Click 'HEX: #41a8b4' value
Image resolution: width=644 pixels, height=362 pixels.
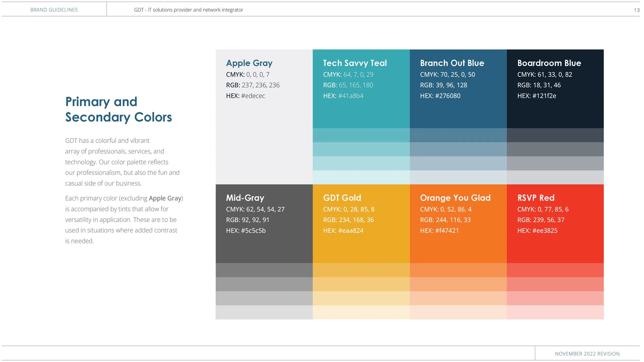[343, 96]
